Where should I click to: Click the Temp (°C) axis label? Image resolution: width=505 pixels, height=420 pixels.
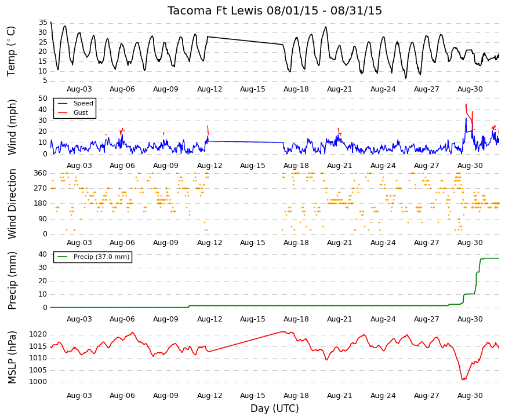point(11,52)
